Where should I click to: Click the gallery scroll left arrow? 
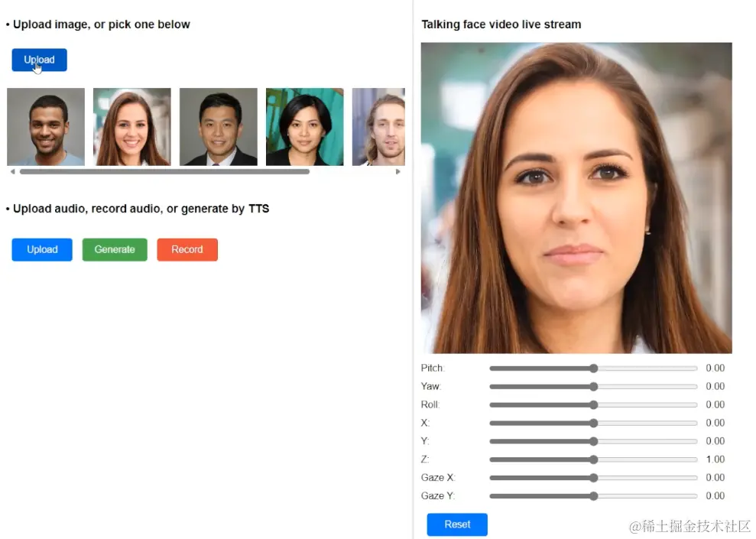coord(12,171)
